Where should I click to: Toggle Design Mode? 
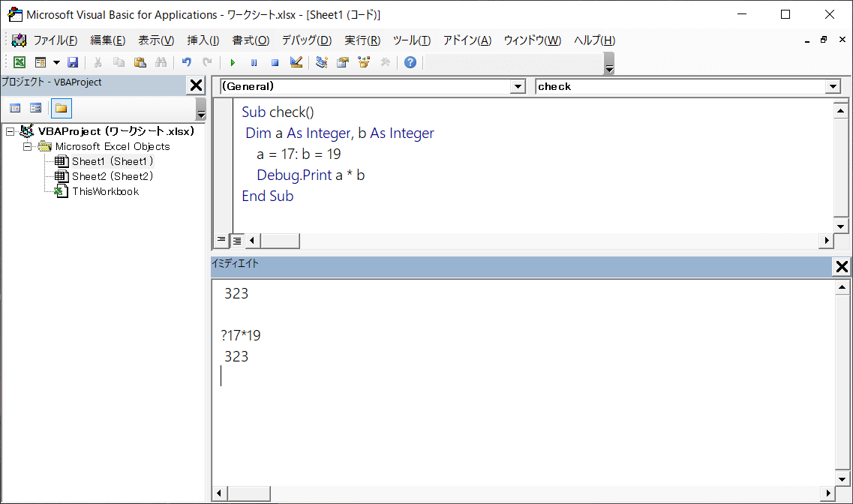click(x=296, y=62)
